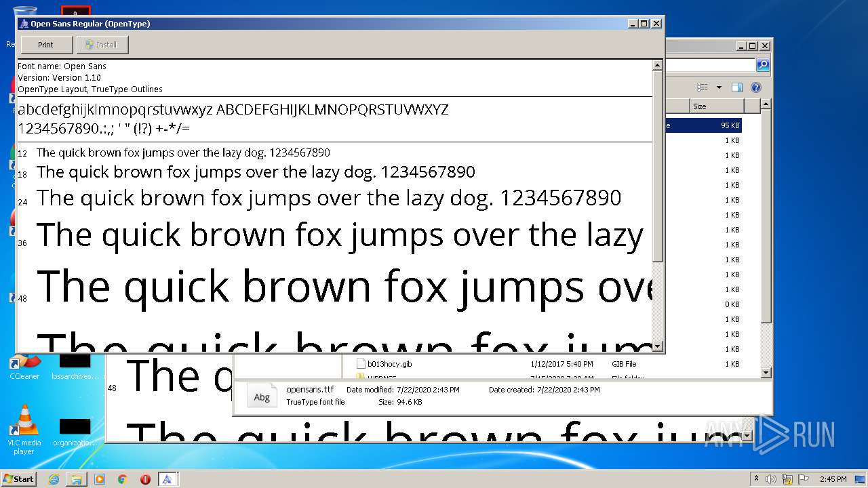The width and height of the screenshot is (868, 488).
Task: Select the row showing 0 KB size
Action: (703, 304)
